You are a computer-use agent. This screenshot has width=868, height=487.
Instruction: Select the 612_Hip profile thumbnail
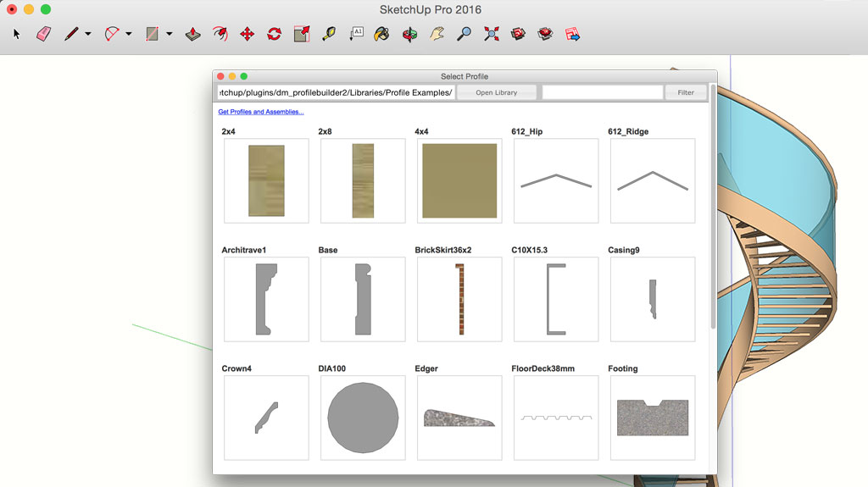tap(556, 181)
